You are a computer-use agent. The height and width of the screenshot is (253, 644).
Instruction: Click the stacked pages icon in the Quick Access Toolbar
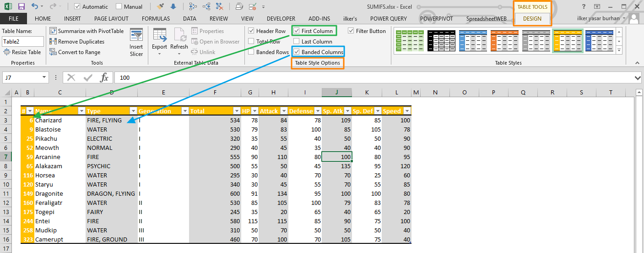tap(239, 6)
